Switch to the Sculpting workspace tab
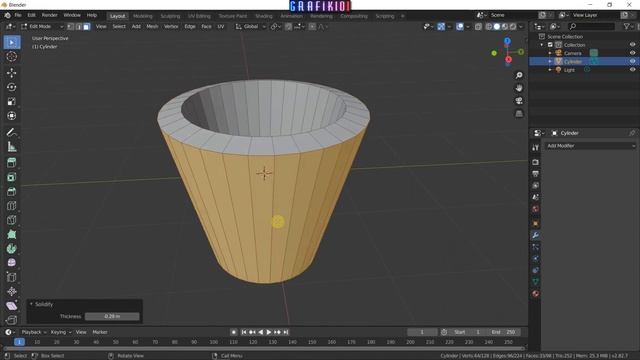Image resolution: width=640 pixels, height=360 pixels. tap(170, 16)
